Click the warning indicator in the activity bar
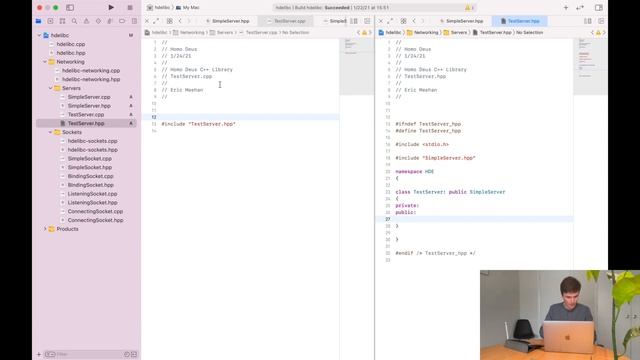 pyautogui.click(x=469, y=7)
